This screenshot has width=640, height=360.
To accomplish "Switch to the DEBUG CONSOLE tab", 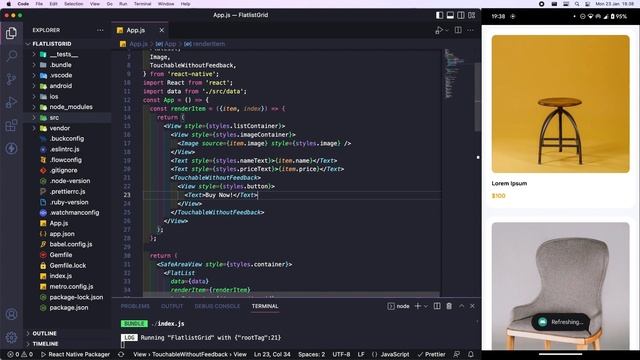I will [x=217, y=306].
